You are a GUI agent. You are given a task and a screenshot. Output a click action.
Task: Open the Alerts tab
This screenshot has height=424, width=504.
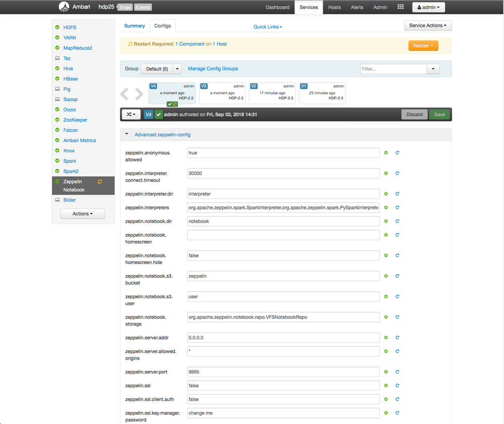click(357, 7)
